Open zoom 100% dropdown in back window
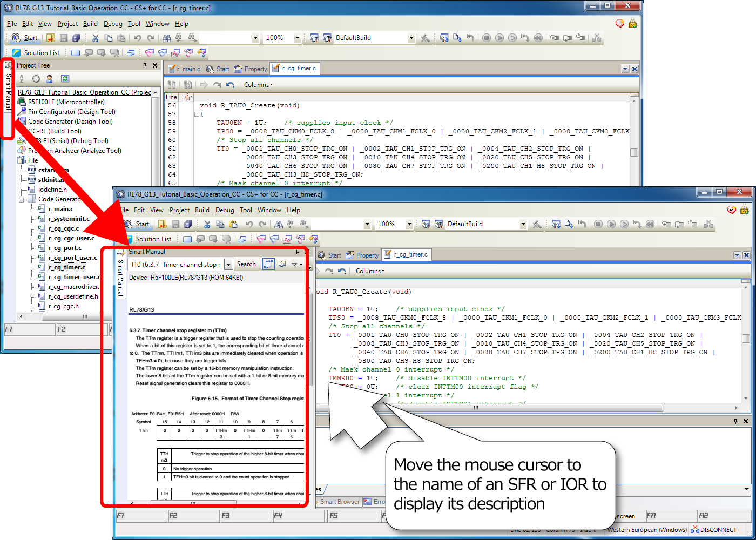The image size is (756, 540). pos(297,38)
